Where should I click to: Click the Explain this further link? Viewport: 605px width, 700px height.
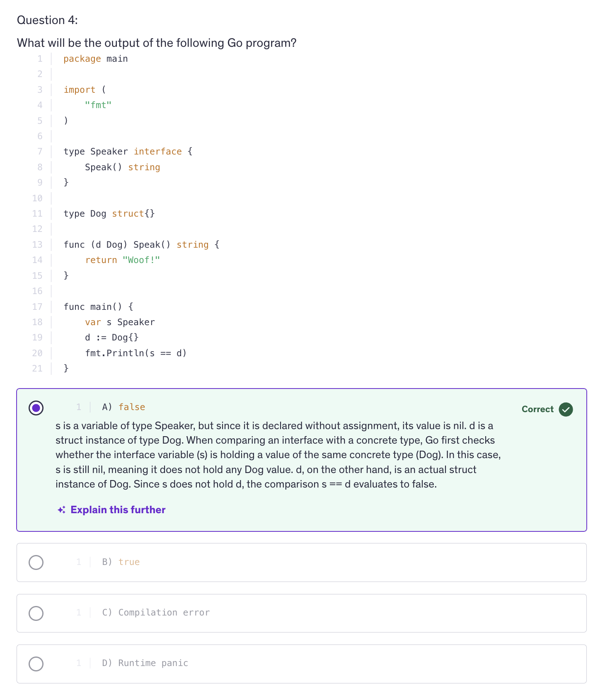coord(118,510)
